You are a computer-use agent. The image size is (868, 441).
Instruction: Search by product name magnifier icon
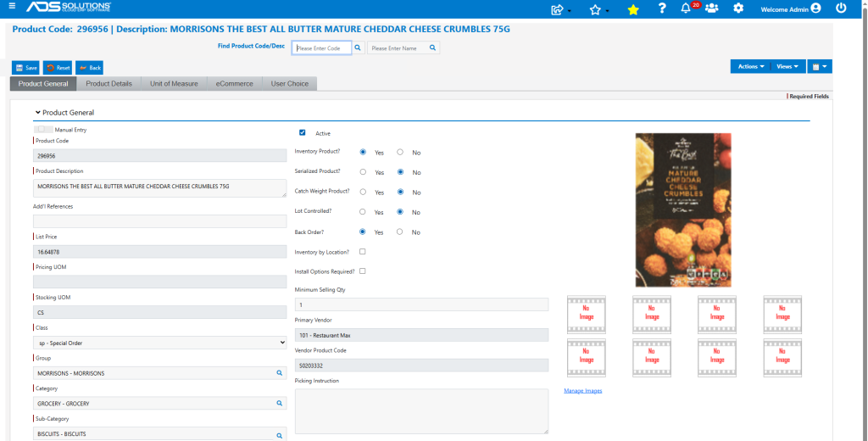[433, 48]
